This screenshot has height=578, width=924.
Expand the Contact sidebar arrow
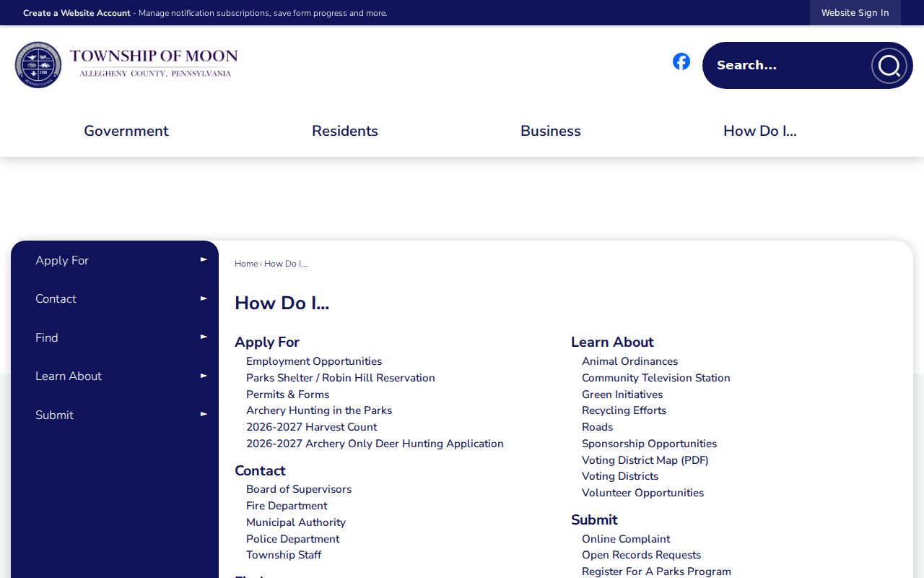[x=204, y=298]
